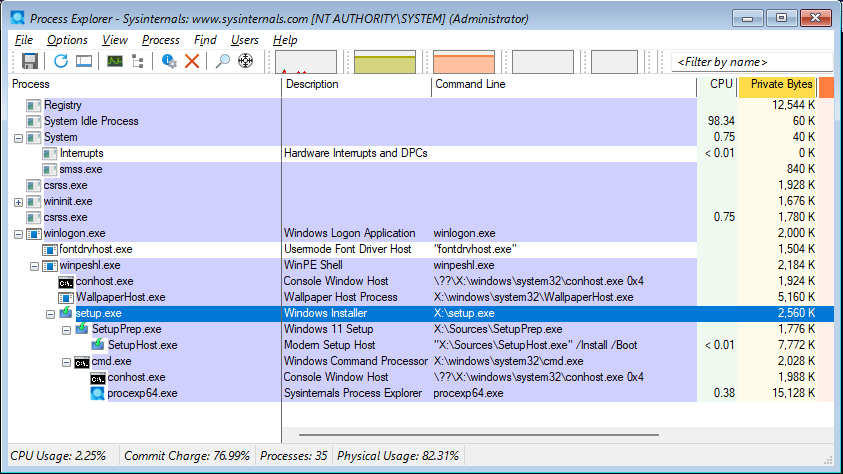Expand the wininit.exe tree node

[18, 202]
